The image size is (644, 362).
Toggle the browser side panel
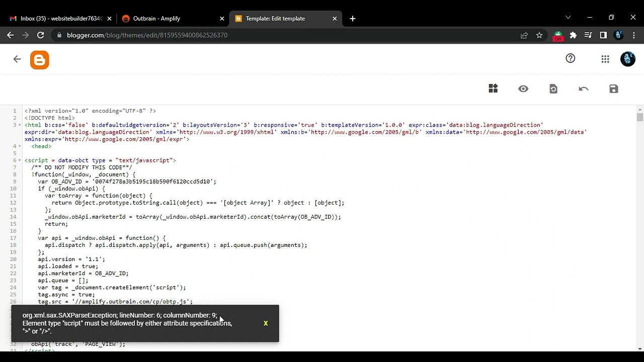click(x=603, y=35)
